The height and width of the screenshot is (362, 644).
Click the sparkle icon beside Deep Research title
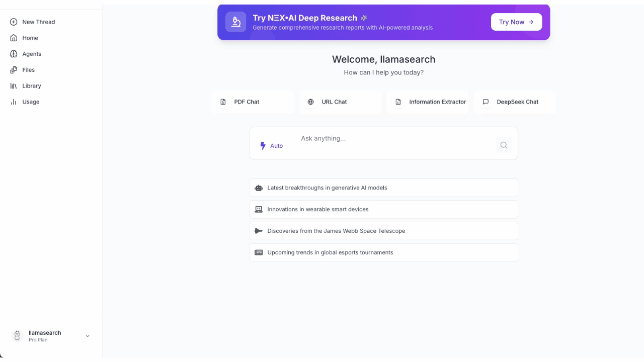click(364, 18)
